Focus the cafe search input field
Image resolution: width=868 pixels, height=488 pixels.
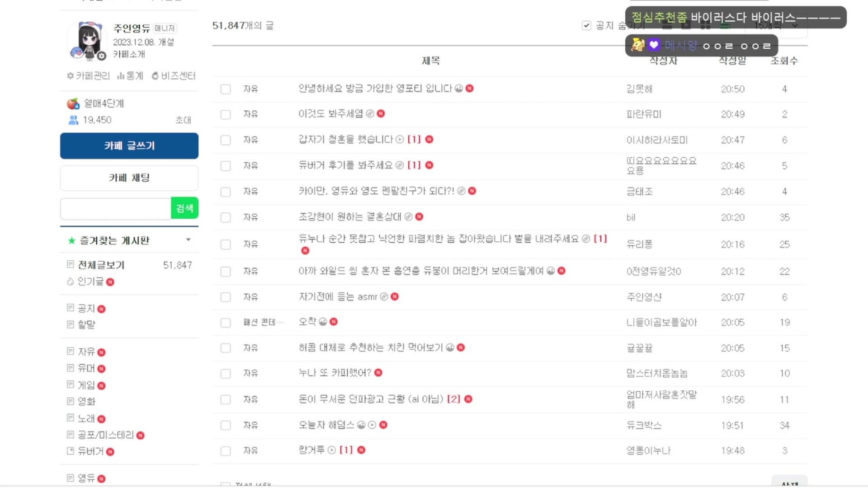tap(116, 209)
